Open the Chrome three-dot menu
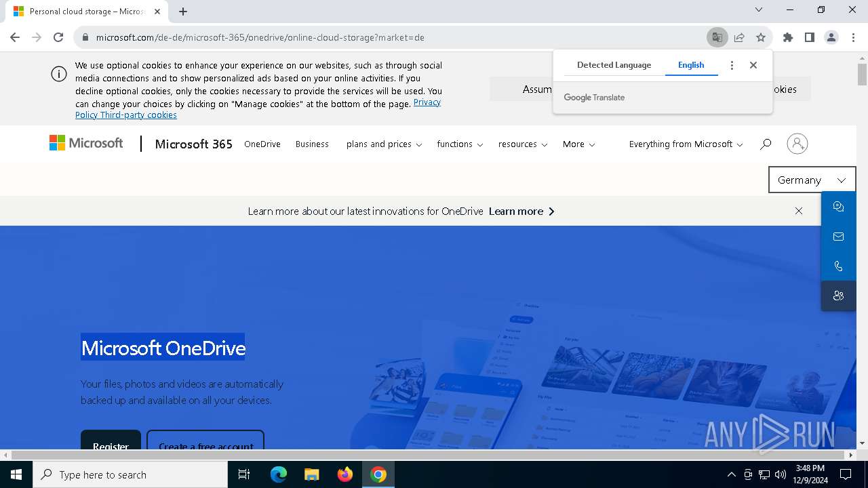The height and width of the screenshot is (488, 868). point(853,37)
